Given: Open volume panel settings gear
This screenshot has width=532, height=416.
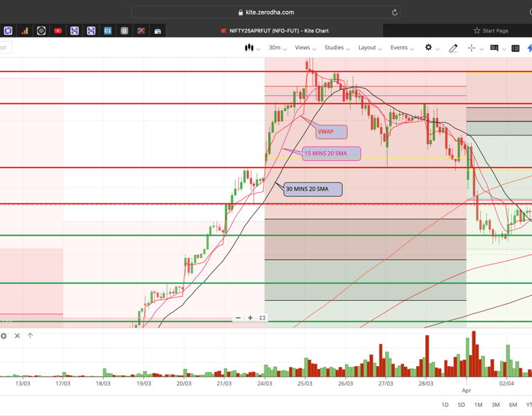Looking at the screenshot, I should (x=3, y=336).
